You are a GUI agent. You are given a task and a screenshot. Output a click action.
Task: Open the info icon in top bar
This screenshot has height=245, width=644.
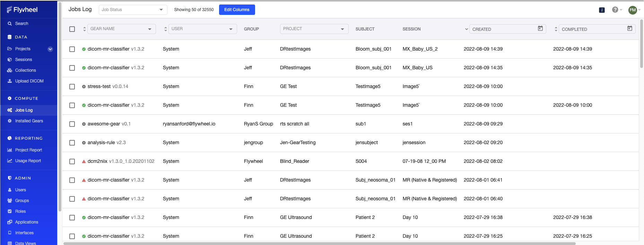tap(602, 10)
